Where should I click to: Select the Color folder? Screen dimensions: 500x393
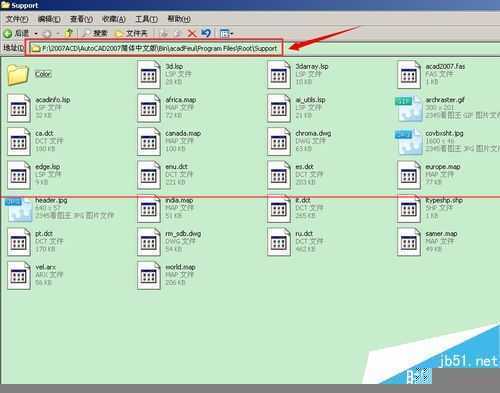coord(17,75)
